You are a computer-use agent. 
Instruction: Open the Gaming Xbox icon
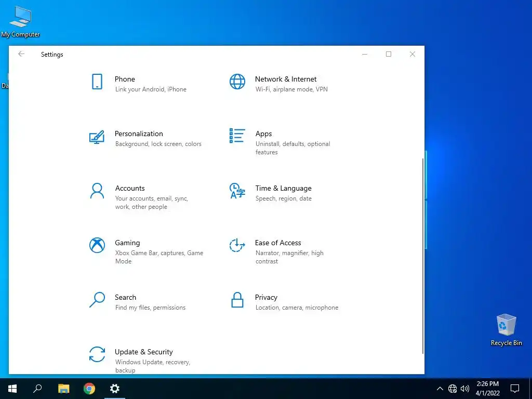(x=97, y=245)
